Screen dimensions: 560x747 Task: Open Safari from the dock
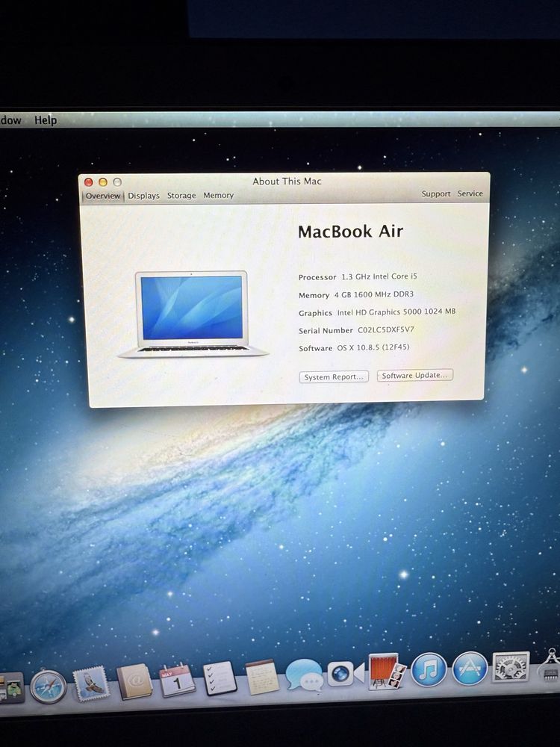(x=49, y=686)
